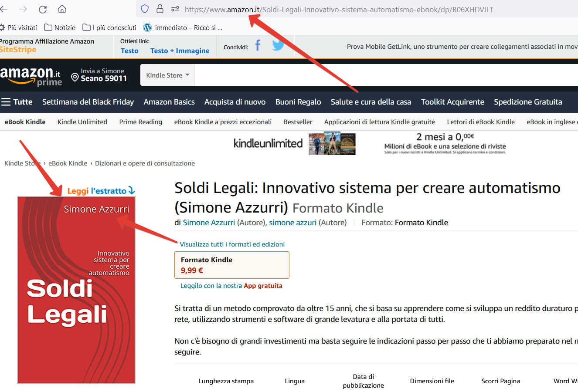The height and width of the screenshot is (392, 578).
Task: Open site security padlock info
Action: click(x=160, y=9)
